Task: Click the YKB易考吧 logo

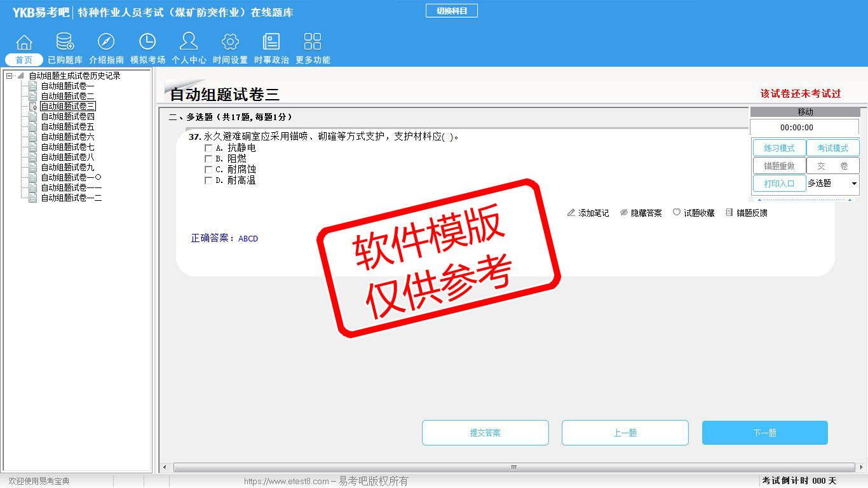Action: [x=41, y=12]
